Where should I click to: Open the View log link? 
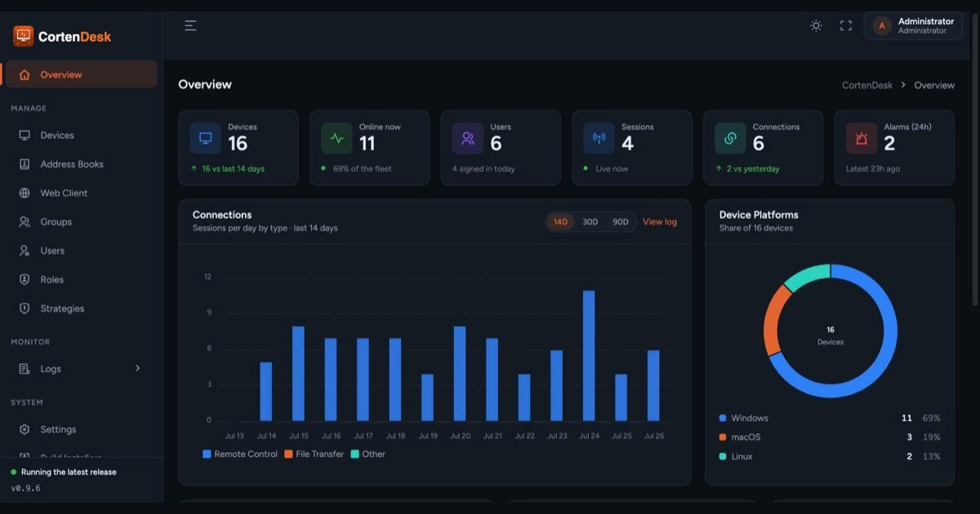click(x=660, y=222)
